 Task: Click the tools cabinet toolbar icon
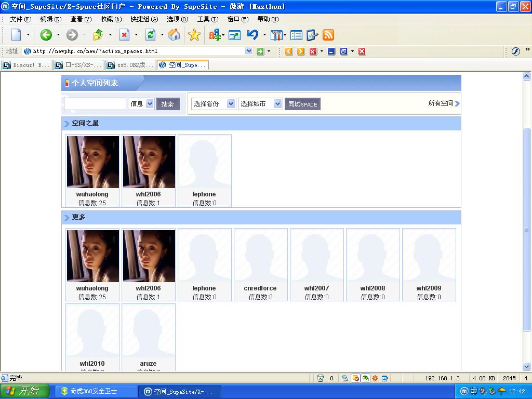(276, 35)
